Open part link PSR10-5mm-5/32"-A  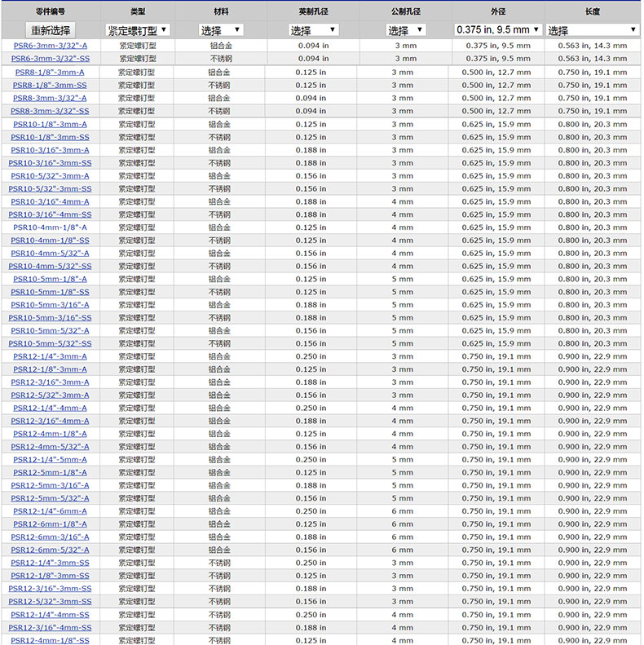(51, 330)
